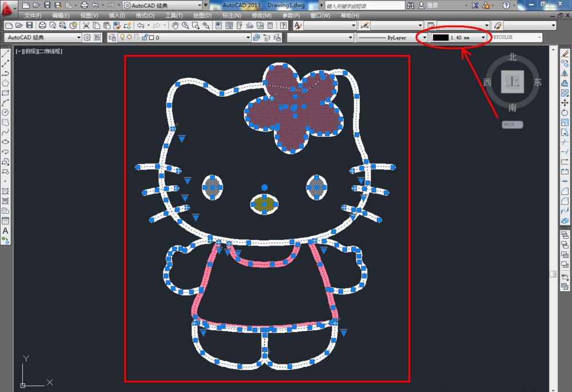572x392 pixels.
Task: Open the 修改(M) menu
Action: point(261,15)
